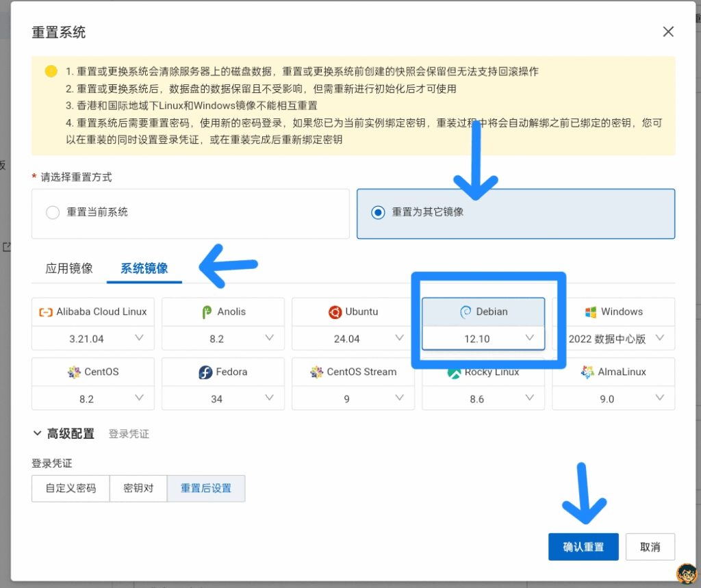This screenshot has width=701, height=588.
Task: Click the Debian swirl logo
Action: 466,311
